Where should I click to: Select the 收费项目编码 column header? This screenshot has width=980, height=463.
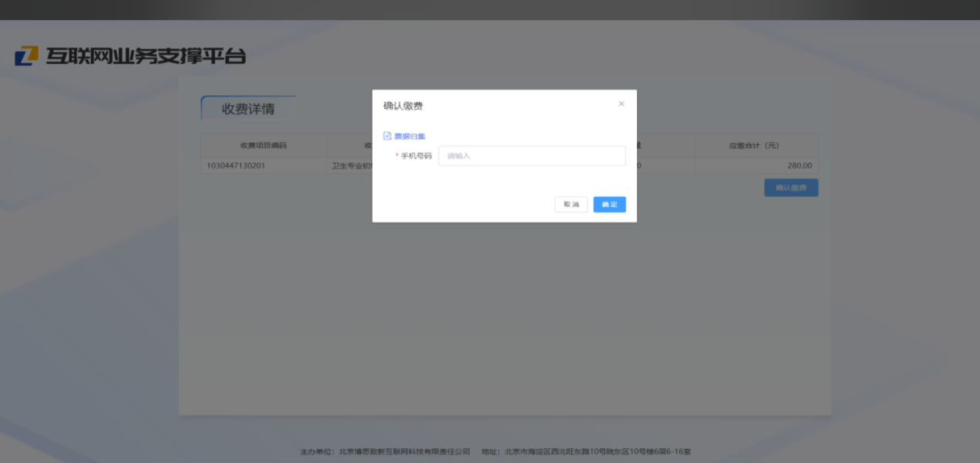click(263, 145)
